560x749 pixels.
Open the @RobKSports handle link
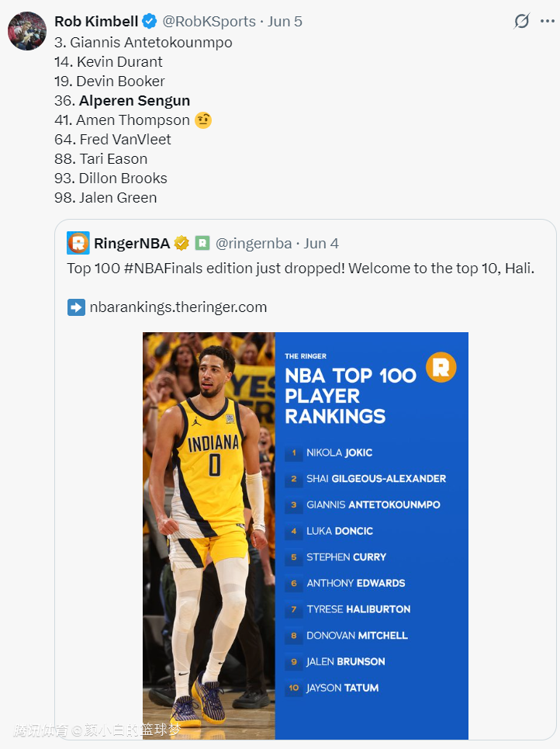point(209,22)
